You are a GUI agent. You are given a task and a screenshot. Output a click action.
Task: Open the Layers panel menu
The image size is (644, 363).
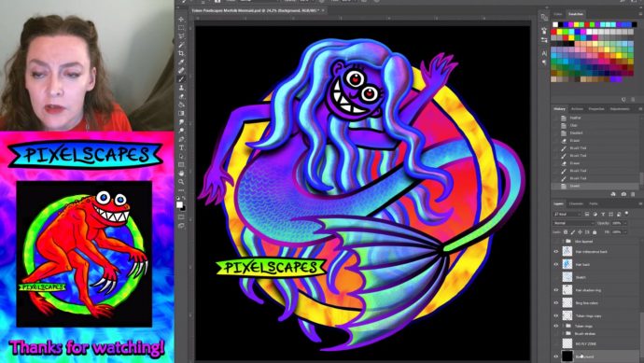[640, 203]
